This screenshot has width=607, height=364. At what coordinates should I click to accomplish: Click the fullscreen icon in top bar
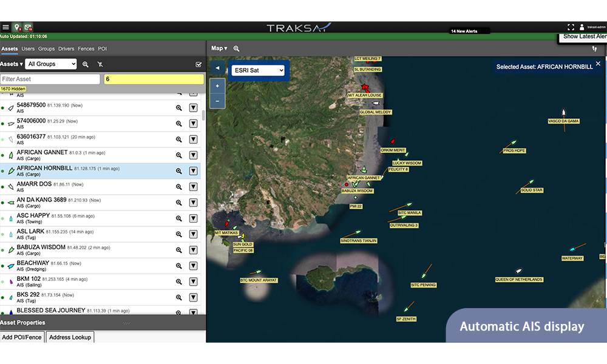pos(571,27)
